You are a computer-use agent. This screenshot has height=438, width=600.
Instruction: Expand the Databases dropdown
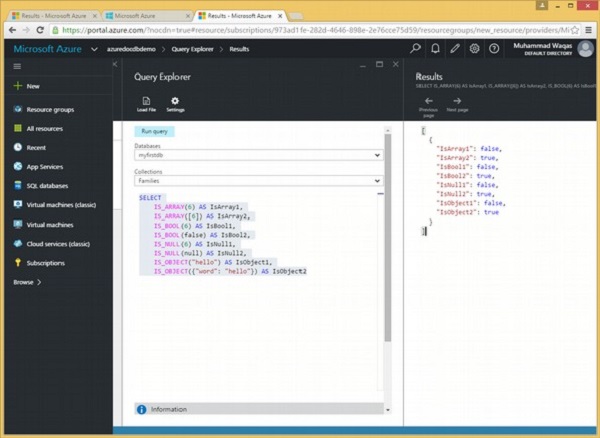tap(376, 155)
